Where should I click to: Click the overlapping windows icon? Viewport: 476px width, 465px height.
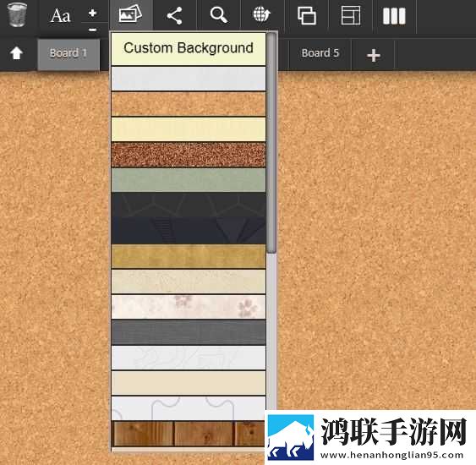(307, 15)
